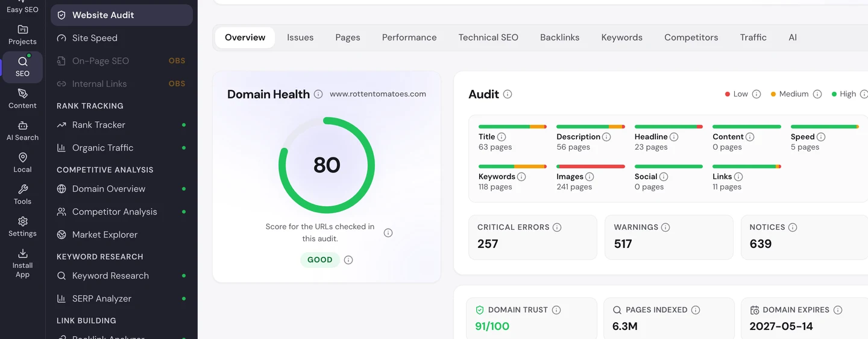
Task: Select the AI tab
Action: (793, 37)
